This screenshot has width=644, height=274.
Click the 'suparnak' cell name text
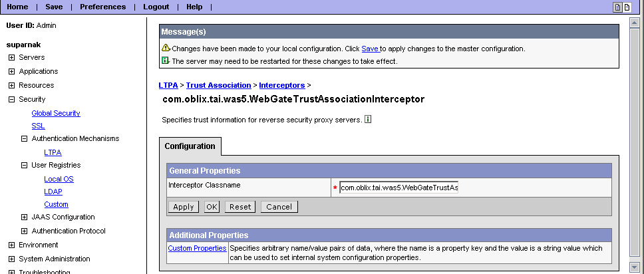coord(23,45)
